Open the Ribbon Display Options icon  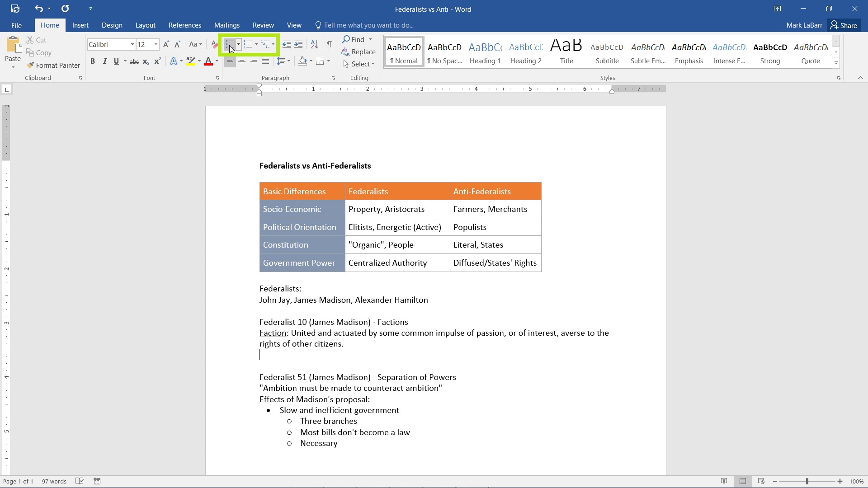point(777,9)
